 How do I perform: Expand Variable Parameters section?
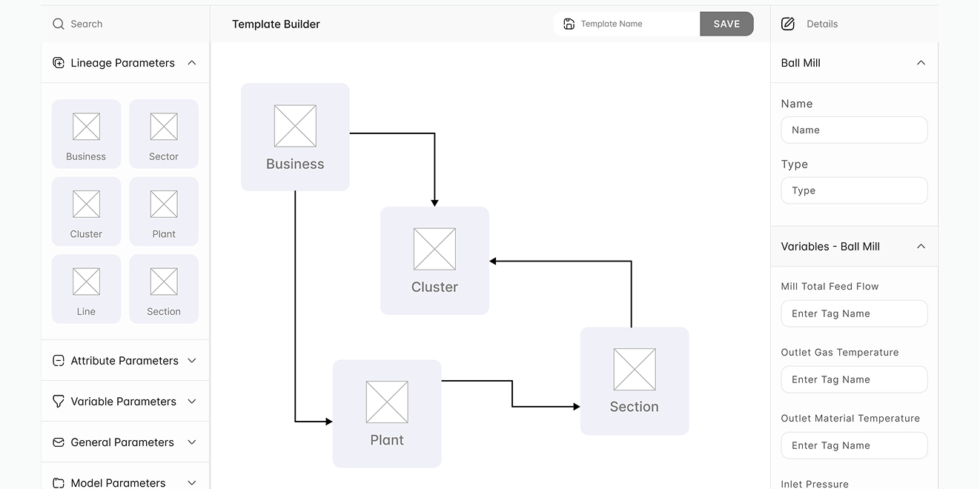click(x=192, y=402)
